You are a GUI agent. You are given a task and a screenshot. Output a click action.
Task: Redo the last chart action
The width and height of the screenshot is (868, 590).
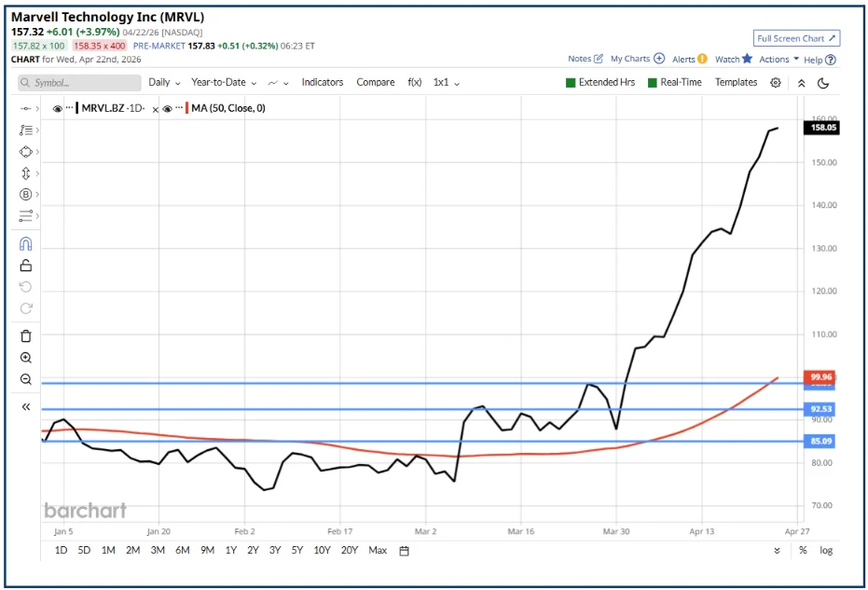point(25,309)
